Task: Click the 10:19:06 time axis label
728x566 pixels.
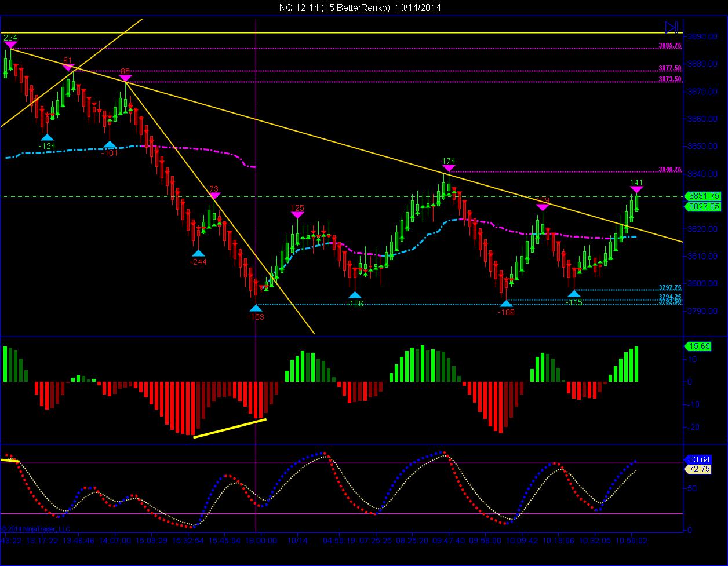Action: point(559,540)
